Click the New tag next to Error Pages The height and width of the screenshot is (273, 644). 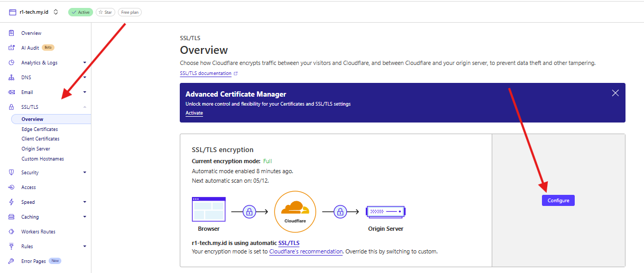coord(55,261)
